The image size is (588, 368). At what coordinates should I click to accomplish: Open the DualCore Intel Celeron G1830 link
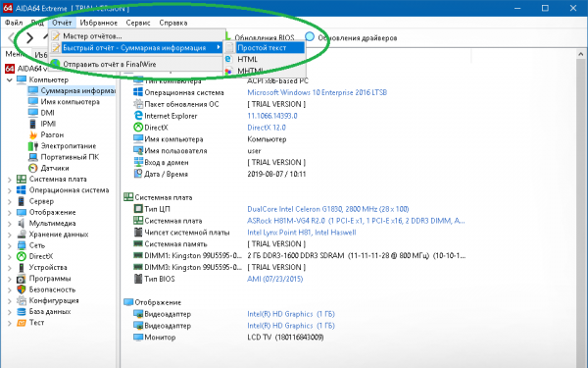[327, 209]
